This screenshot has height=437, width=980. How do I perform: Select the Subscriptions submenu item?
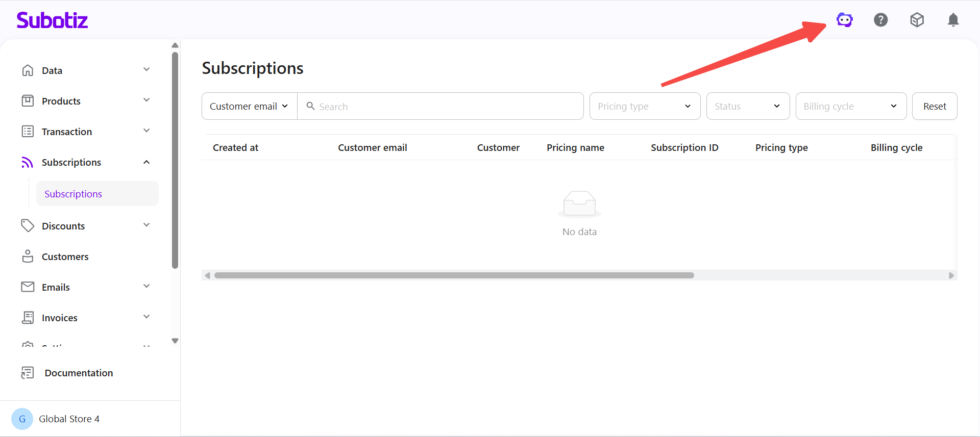point(73,194)
